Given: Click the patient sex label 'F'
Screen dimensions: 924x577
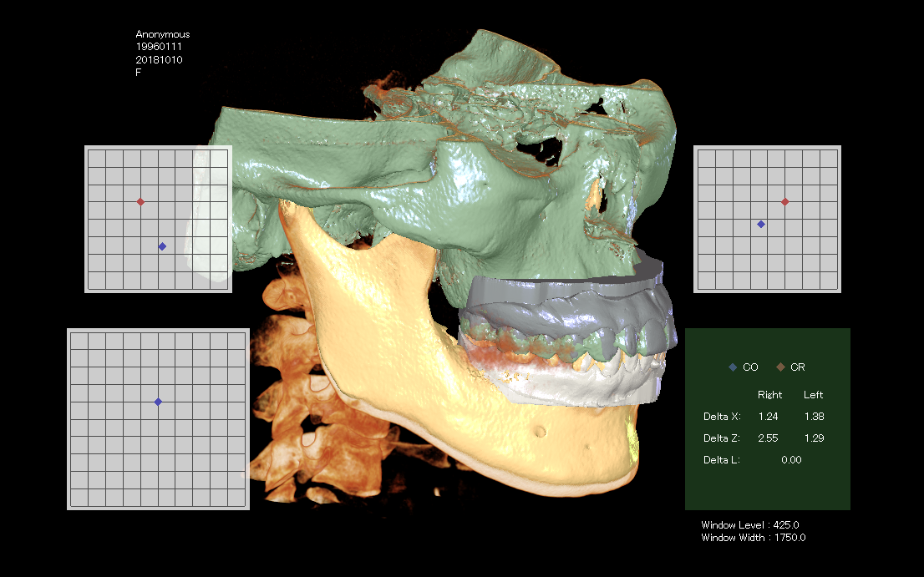Looking at the screenshot, I should 139,73.
